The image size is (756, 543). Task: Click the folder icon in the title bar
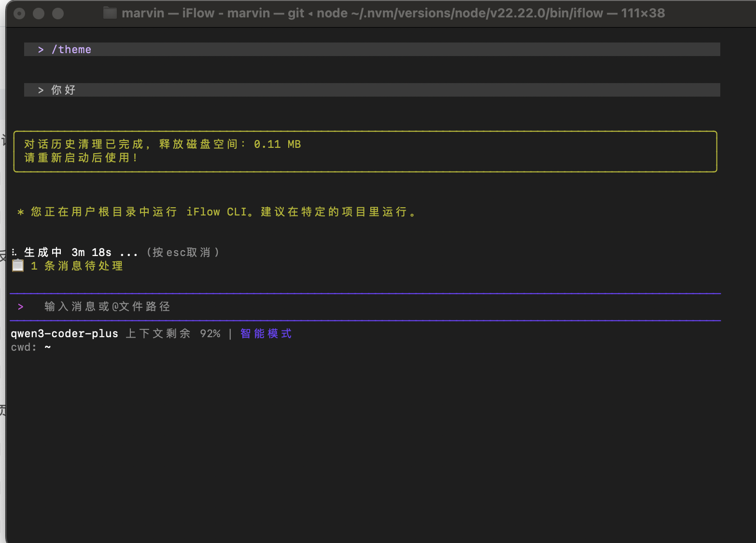click(110, 13)
